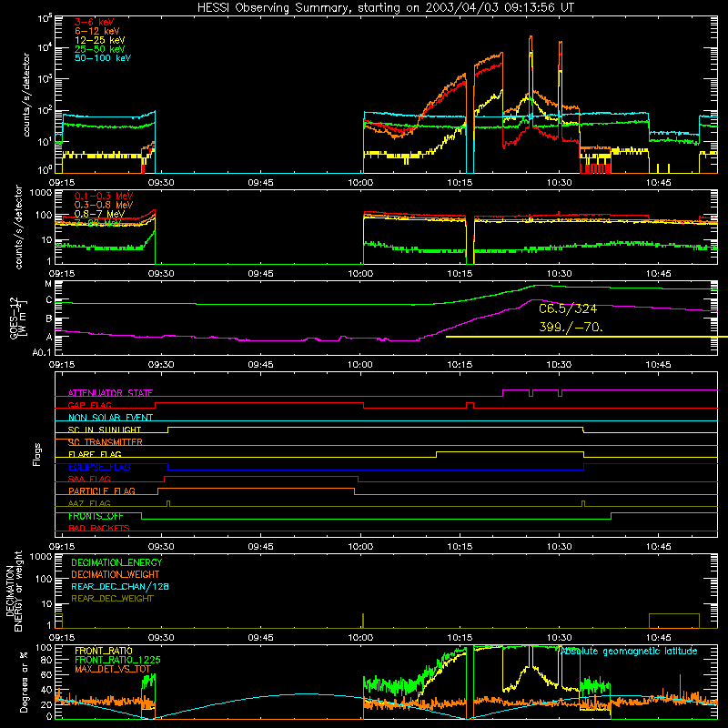Click the 0.1-0.3 MeV legend label
This screenshot has height=728, width=728.
103,196
